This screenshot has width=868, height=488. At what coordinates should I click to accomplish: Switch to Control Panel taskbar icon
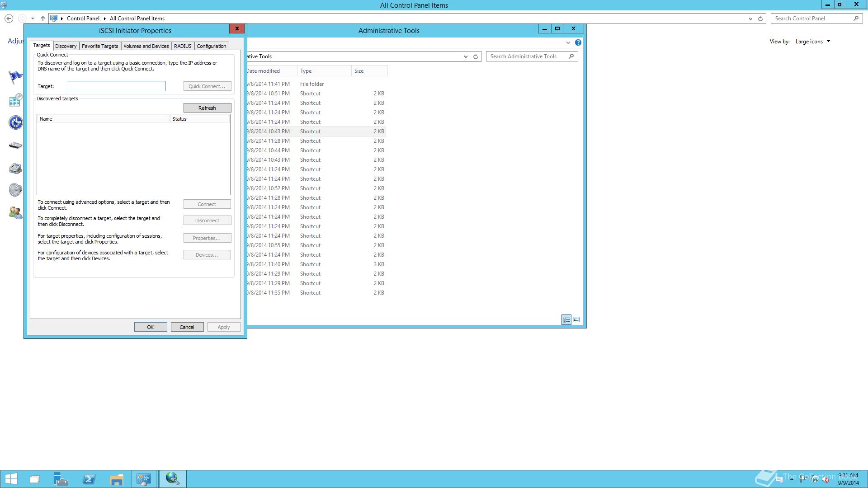144,479
